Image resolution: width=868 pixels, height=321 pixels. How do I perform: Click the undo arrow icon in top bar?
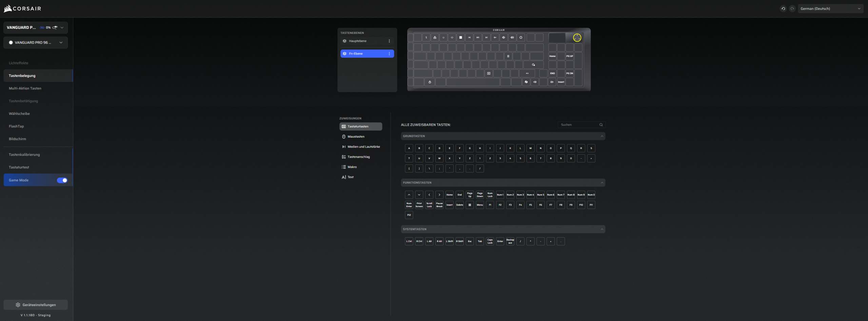783,9
